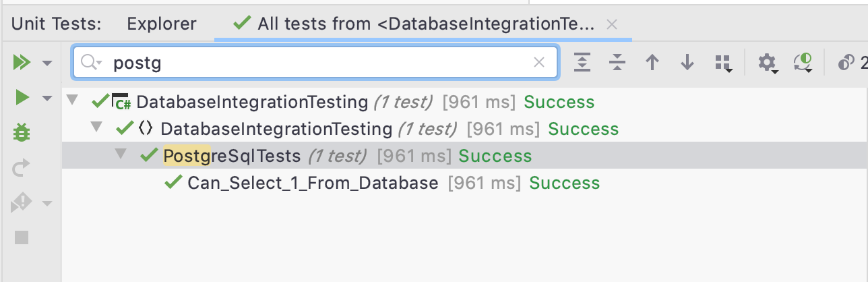
Task: Close the All tests from session tab
Action: point(611,25)
